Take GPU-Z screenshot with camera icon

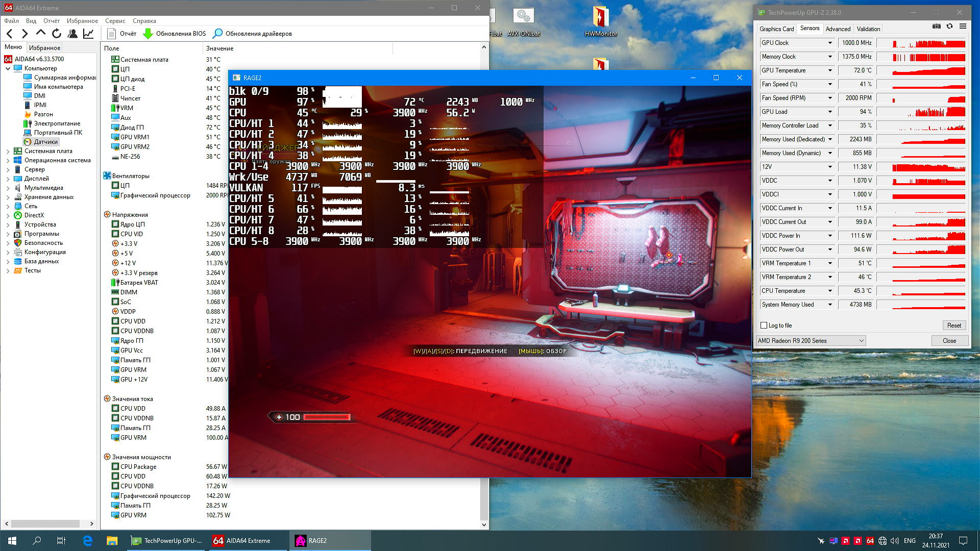[x=936, y=27]
